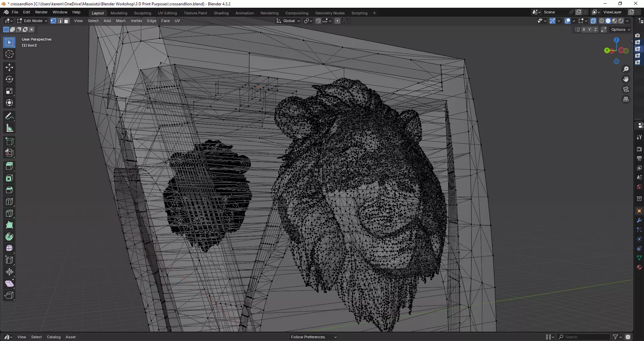Viewport: 644px width, 341px height.
Task: Switch perspective/orthographic grid view button
Action: tap(626, 99)
